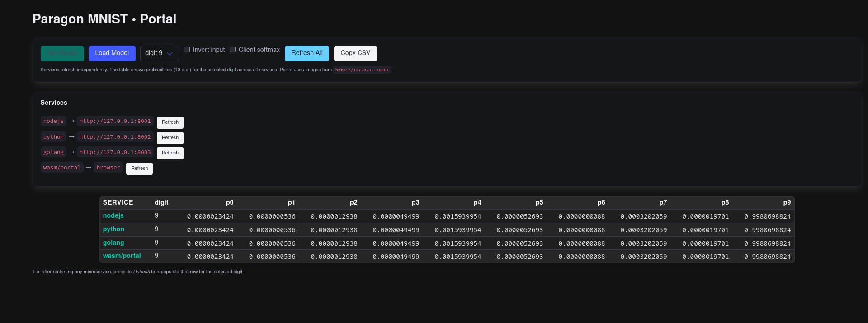Click the p8 column header
This screenshot has width=868, height=323.
[725, 202]
